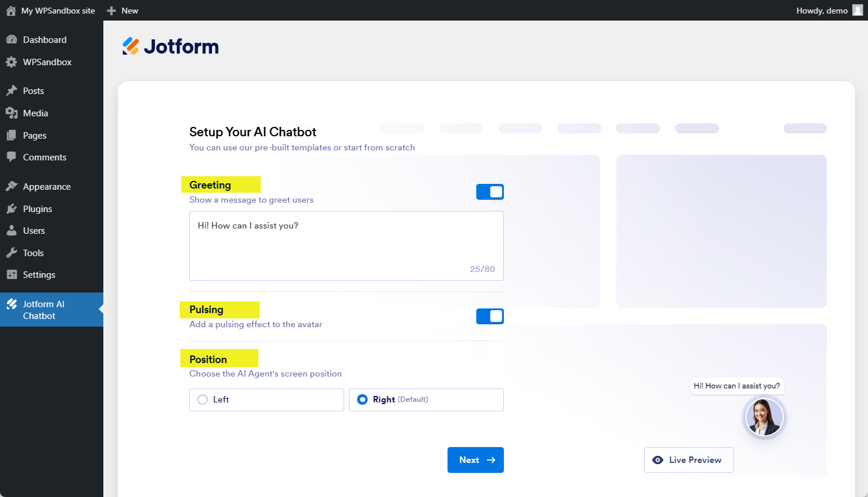The width and height of the screenshot is (868, 497).
Task: Click the WPSandbox gear icon
Action: click(13, 62)
